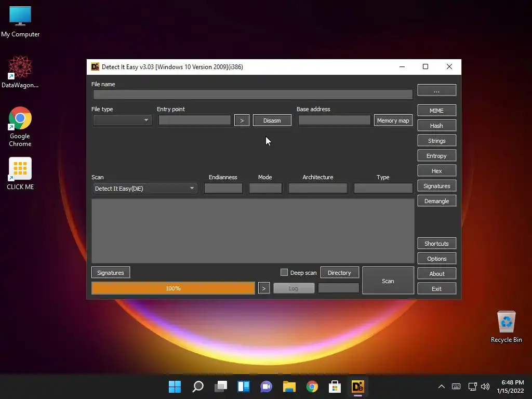532x399 pixels.
Task: Open Chat app in taskbar
Action: click(267, 387)
